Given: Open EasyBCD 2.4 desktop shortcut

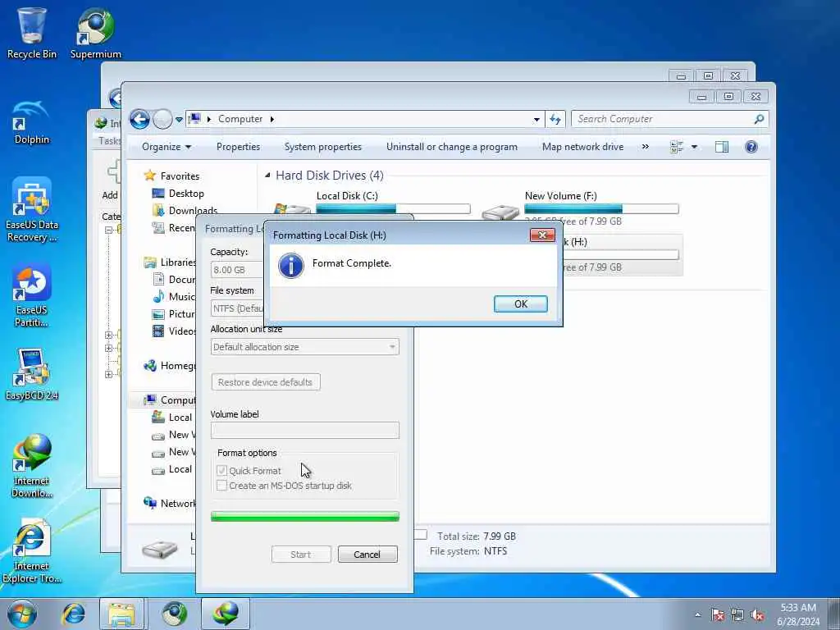Looking at the screenshot, I should (x=32, y=374).
